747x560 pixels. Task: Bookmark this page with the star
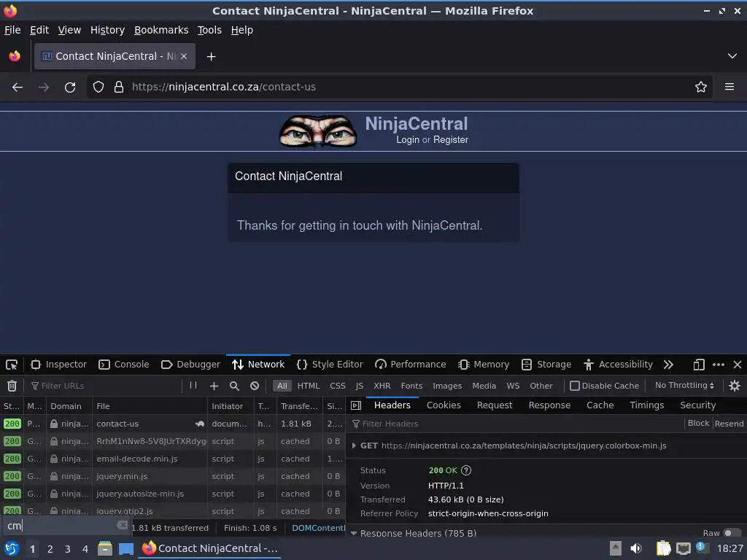701,87
